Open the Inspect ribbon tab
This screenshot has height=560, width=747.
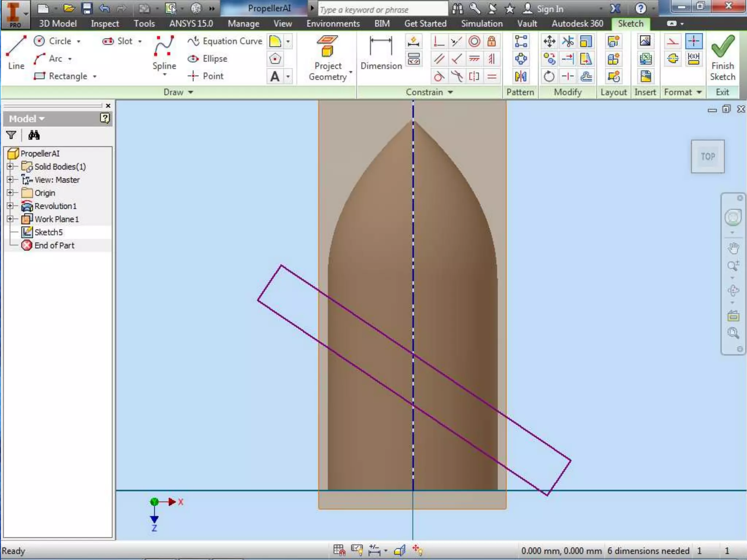(x=105, y=24)
